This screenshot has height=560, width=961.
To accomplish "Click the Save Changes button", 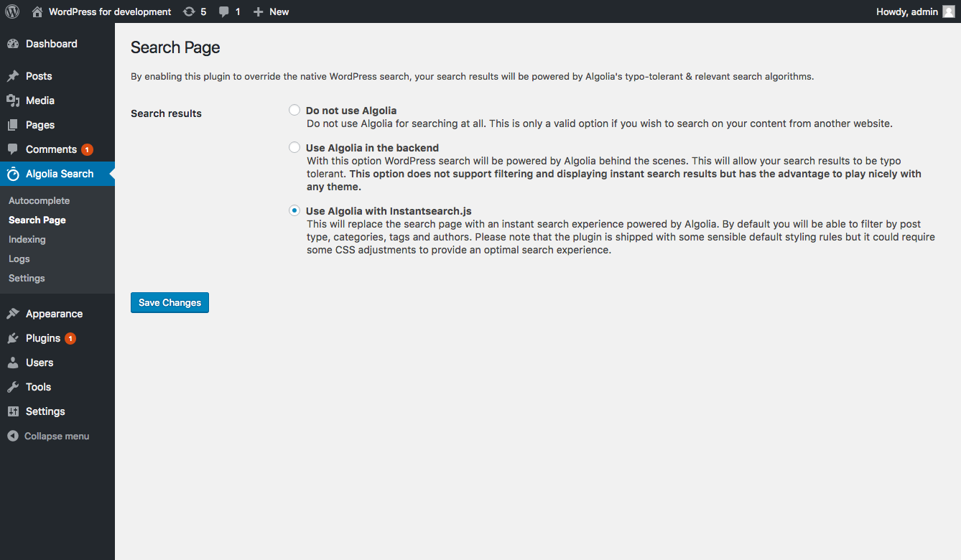I will [170, 302].
